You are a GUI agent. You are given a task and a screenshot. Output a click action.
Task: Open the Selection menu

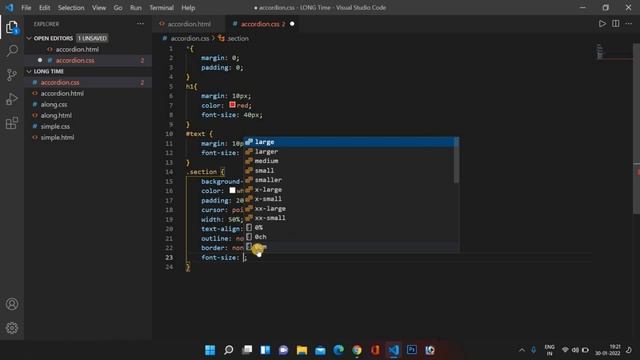point(71,7)
